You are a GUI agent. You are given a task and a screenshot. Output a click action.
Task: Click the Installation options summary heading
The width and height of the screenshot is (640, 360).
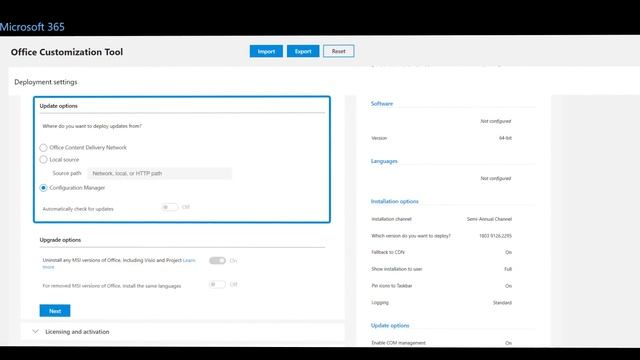[395, 201]
